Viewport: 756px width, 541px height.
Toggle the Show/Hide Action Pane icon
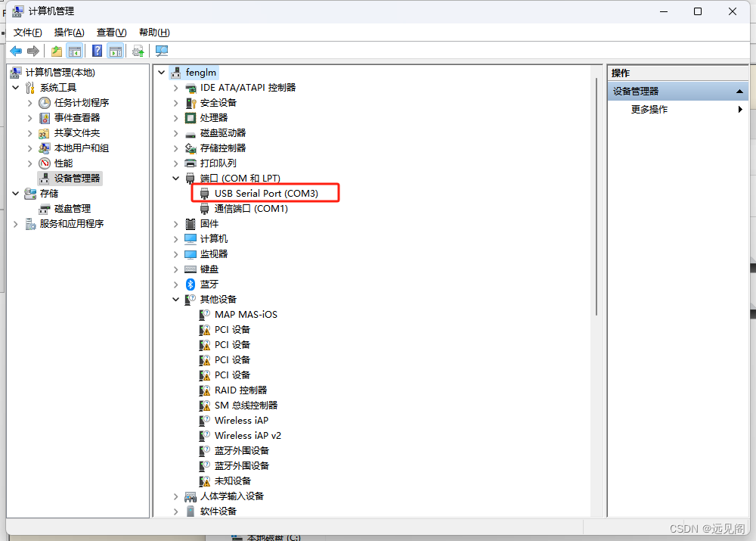(x=116, y=51)
